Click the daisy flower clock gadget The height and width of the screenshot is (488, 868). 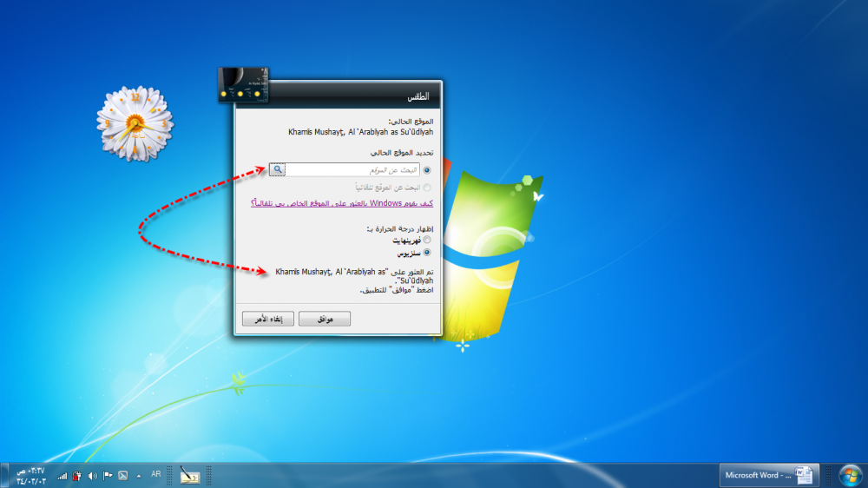(x=135, y=124)
